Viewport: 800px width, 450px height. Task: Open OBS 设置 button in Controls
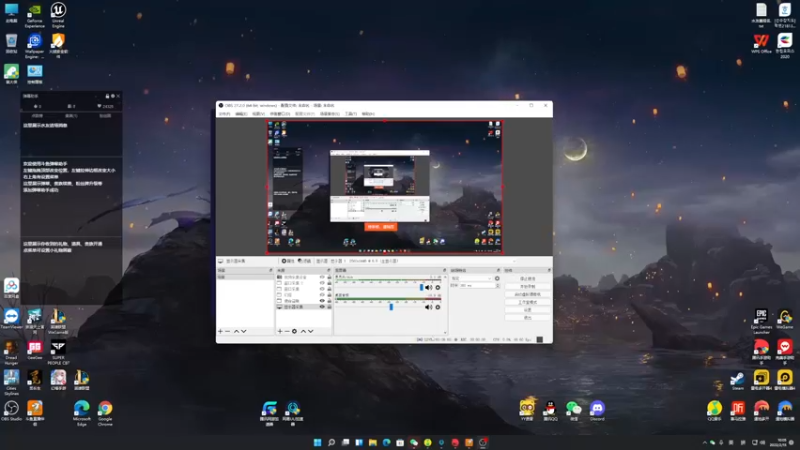tap(528, 310)
